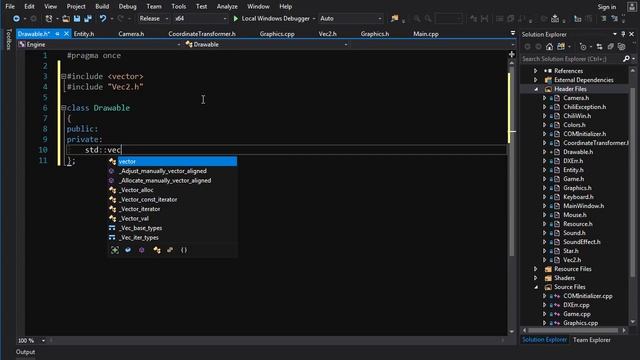Click the Home icon in Solution Explorer
The width and height of the screenshot is (640, 360).
[x=549, y=47]
